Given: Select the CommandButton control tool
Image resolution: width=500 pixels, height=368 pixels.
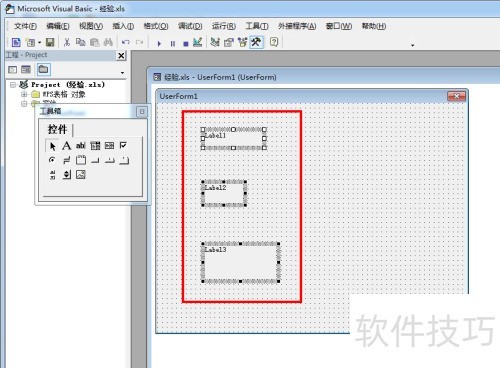Looking at the screenshot, I should pyautogui.click(x=95, y=160).
